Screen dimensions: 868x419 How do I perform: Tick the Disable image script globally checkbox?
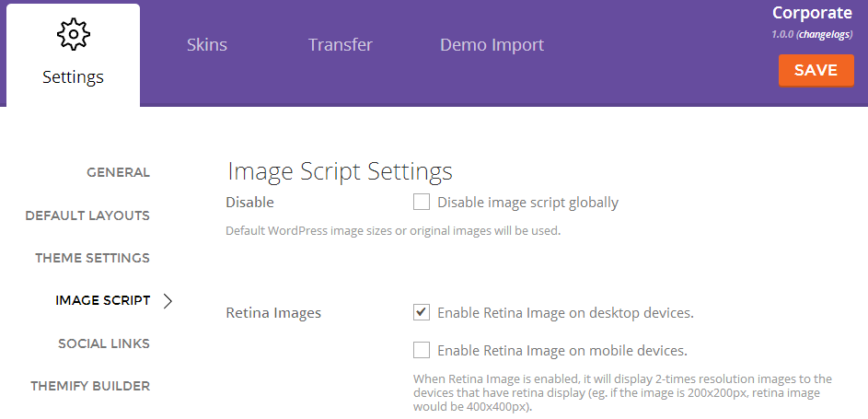pos(422,203)
